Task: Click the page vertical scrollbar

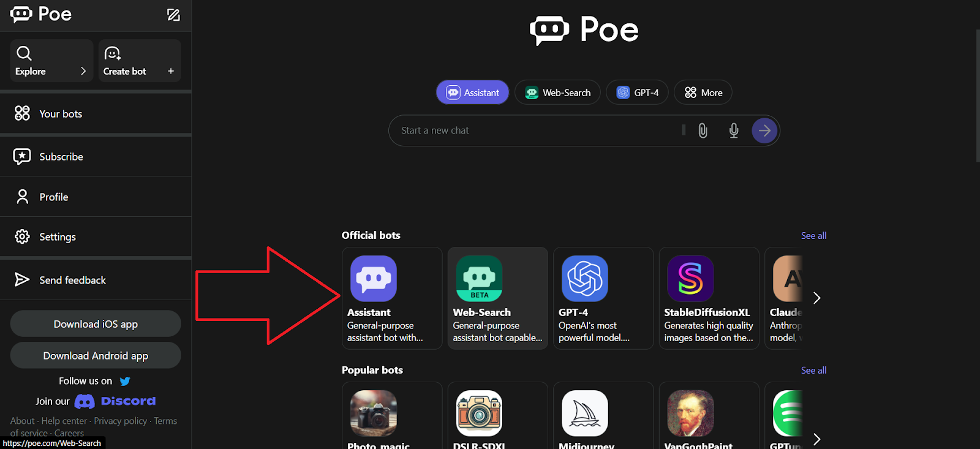Action: coord(978,96)
